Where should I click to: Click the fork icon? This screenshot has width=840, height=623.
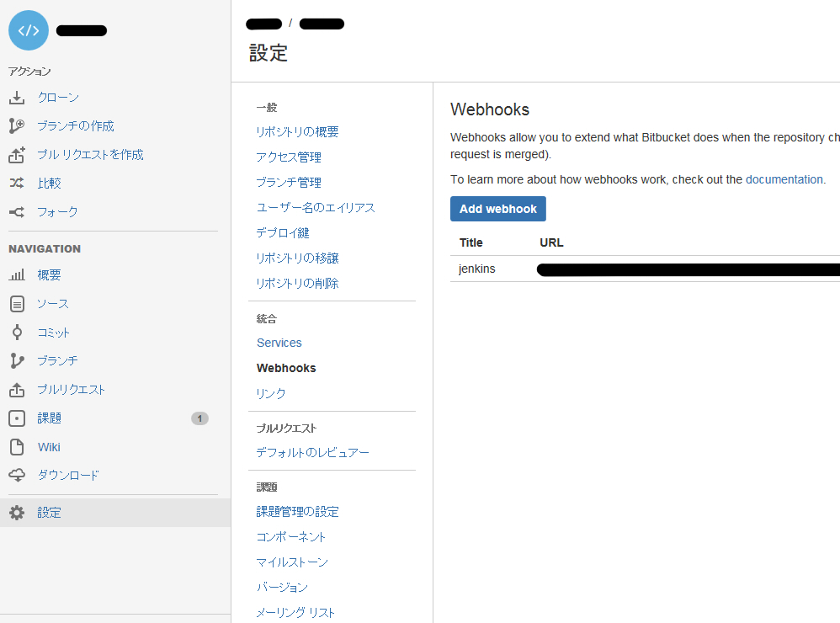pyautogui.click(x=17, y=212)
